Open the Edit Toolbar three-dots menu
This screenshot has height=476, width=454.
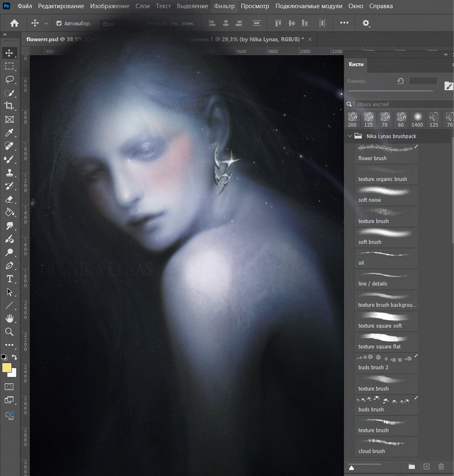pyautogui.click(x=9, y=345)
